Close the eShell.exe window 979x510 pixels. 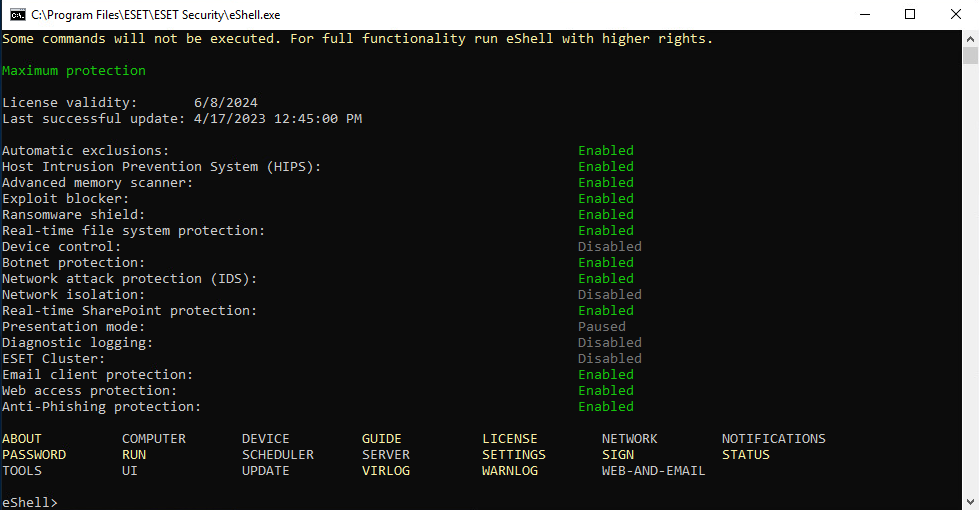[x=955, y=14]
